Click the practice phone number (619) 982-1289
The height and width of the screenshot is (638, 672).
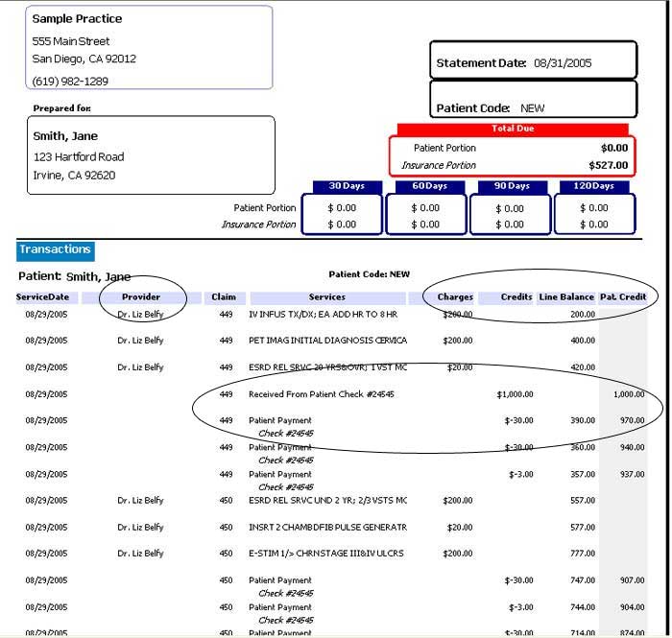(70, 81)
